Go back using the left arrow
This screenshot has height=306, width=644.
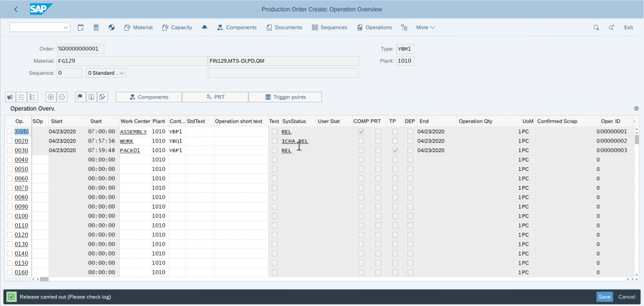16,9
